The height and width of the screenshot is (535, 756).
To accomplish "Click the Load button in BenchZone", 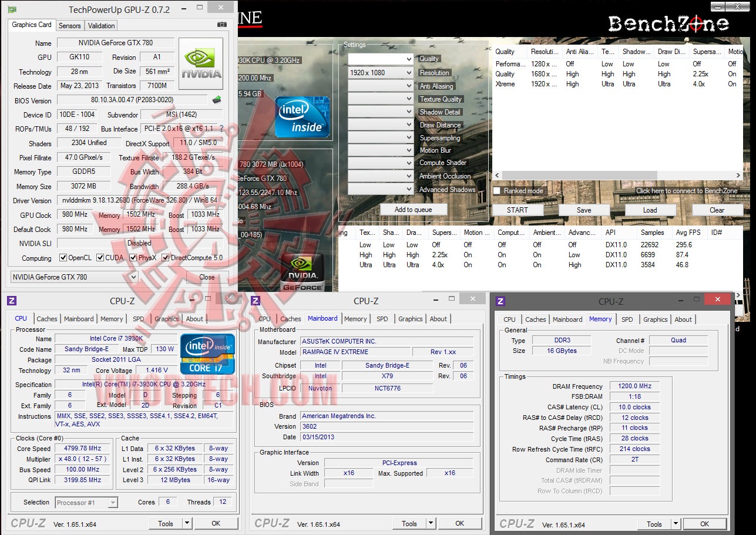I will click(650, 210).
